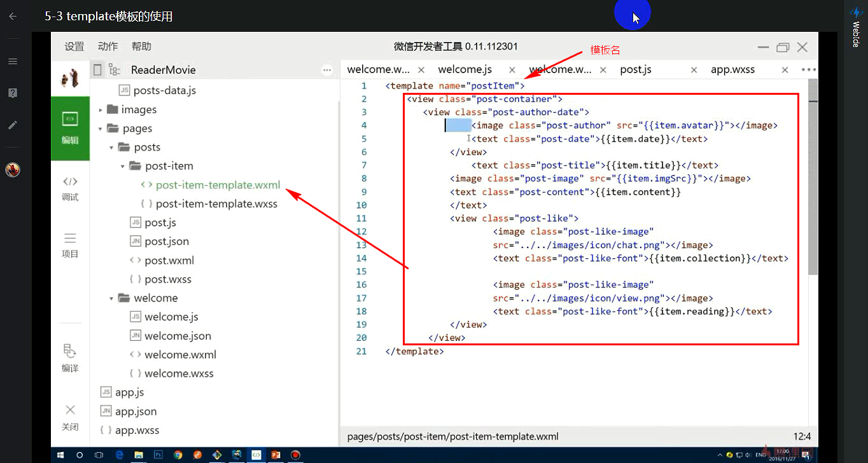Open the question/help icon in the dark sidebar
868x463 pixels.
[x=12, y=93]
